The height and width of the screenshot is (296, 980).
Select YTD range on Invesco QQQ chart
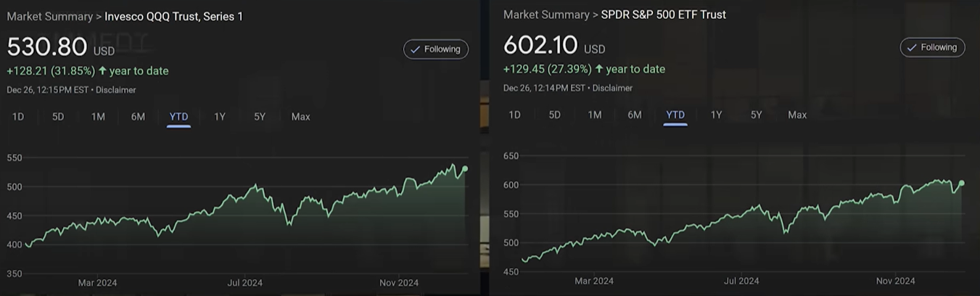pyautogui.click(x=178, y=117)
